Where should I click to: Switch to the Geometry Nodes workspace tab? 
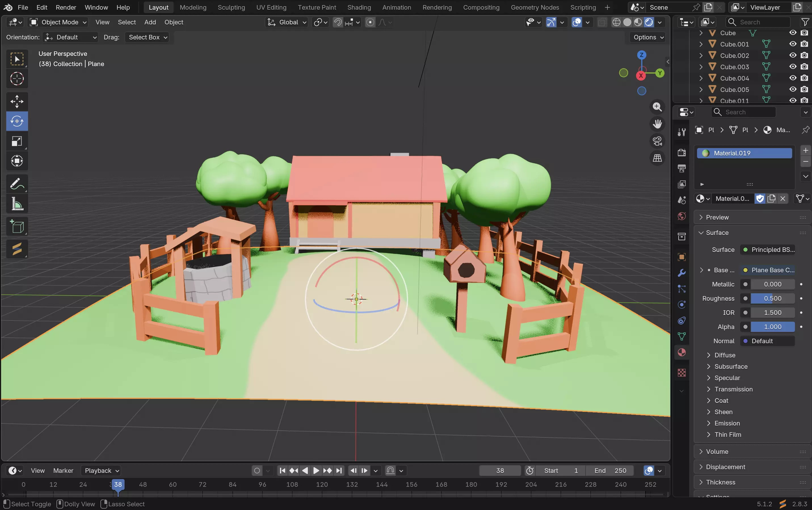tap(535, 7)
